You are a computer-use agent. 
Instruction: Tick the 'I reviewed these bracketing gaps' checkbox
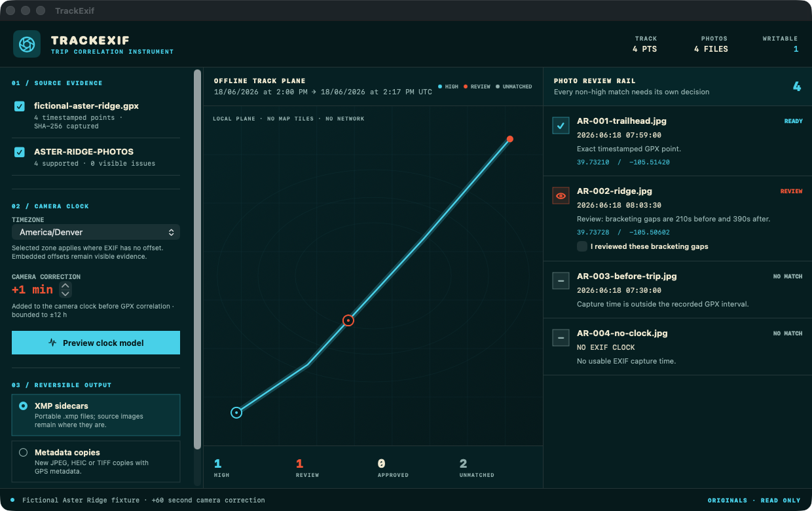[582, 246]
